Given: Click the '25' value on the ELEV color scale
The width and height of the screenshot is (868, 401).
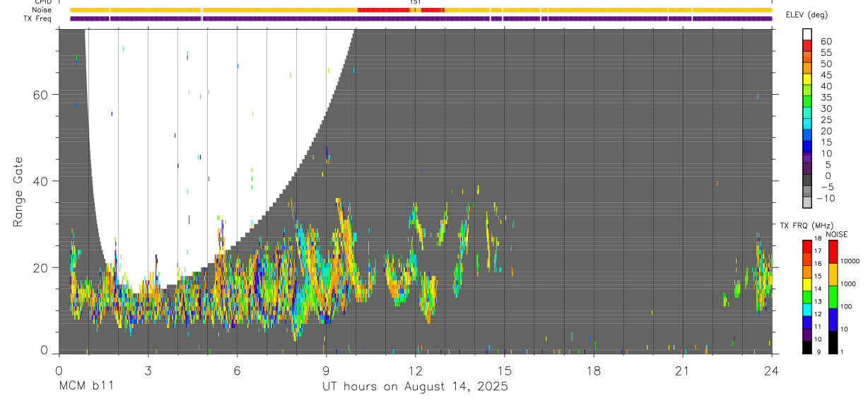Looking at the screenshot, I should (826, 120).
